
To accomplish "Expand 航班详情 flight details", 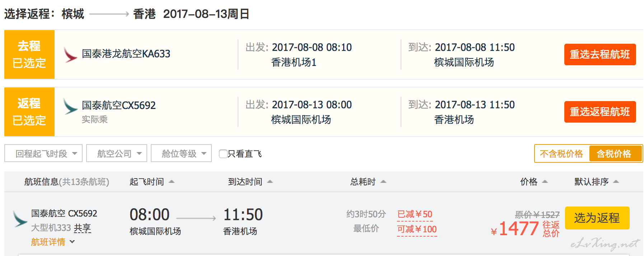I will tap(52, 242).
